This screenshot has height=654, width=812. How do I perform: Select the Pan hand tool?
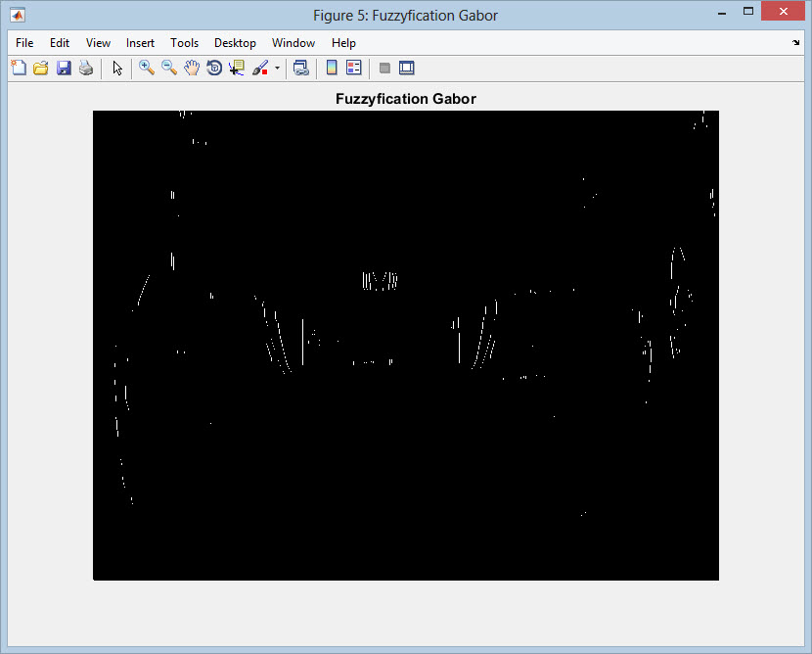coord(192,68)
